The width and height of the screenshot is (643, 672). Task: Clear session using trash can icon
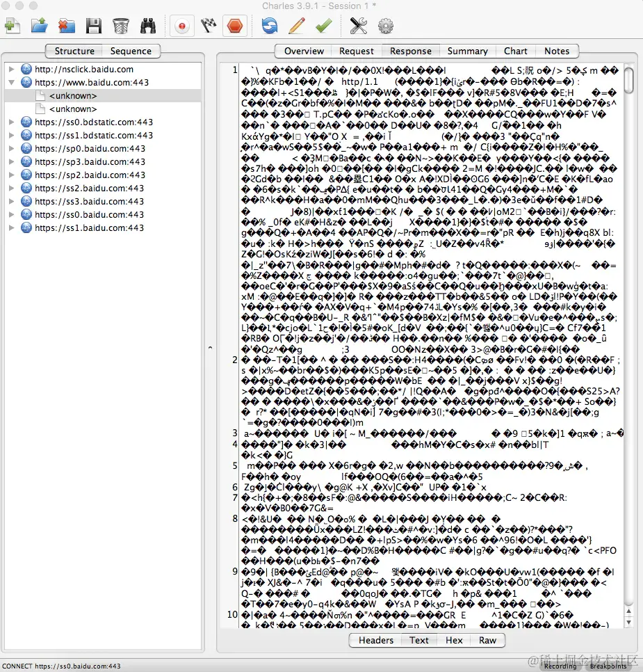coord(121,26)
